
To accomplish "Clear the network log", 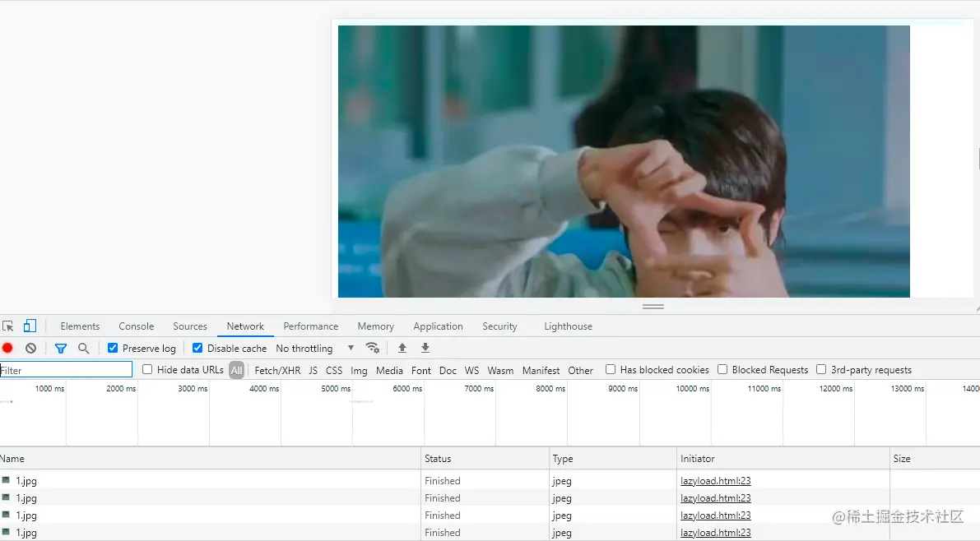I will point(30,348).
